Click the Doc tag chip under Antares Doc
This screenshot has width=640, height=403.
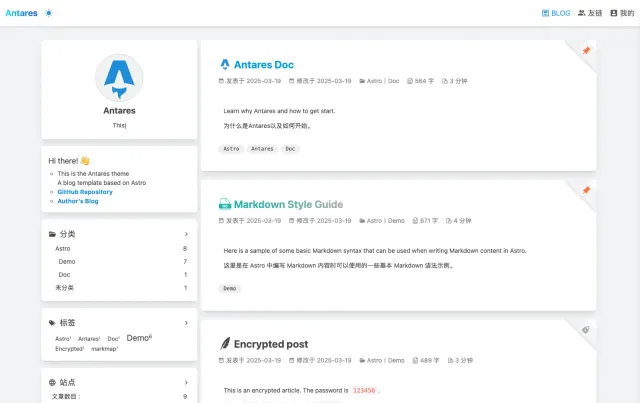(290, 149)
